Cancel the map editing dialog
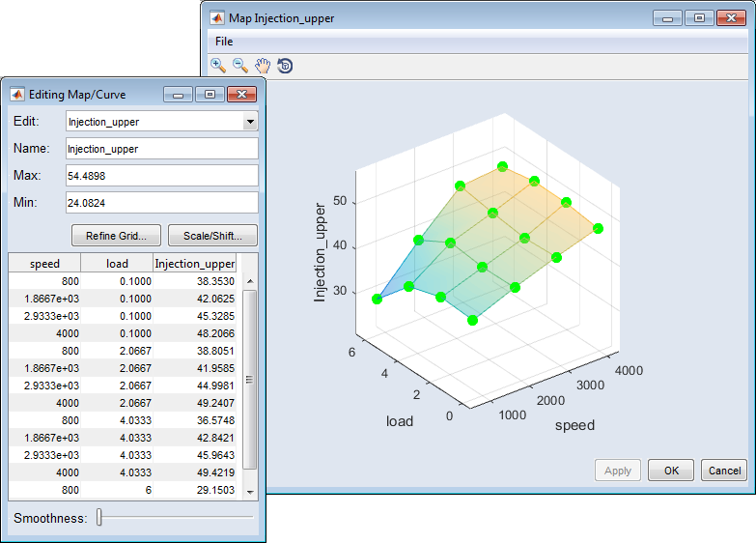The height and width of the screenshot is (543, 756). 724,471
